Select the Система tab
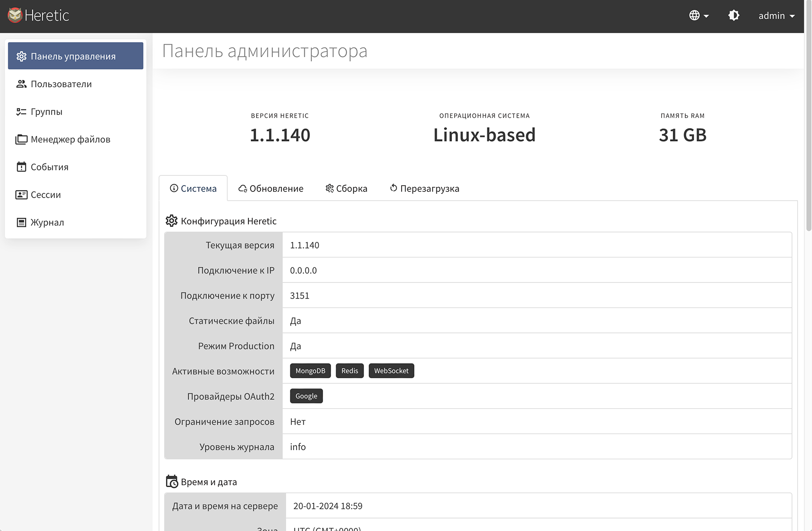 coord(193,188)
